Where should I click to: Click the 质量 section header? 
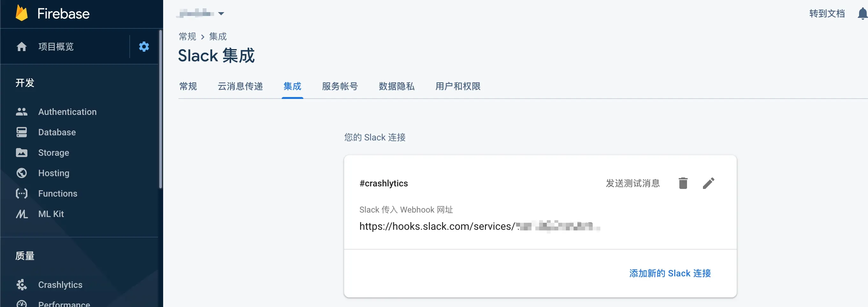click(25, 256)
